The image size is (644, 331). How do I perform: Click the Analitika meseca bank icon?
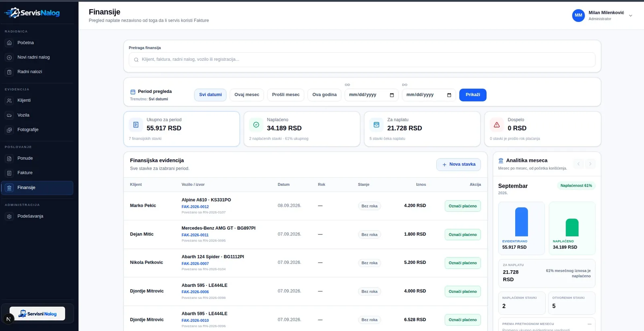coord(501,160)
